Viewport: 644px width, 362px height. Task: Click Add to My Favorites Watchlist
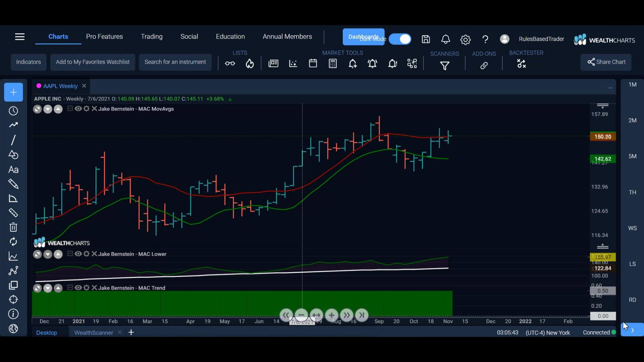pos(93,62)
